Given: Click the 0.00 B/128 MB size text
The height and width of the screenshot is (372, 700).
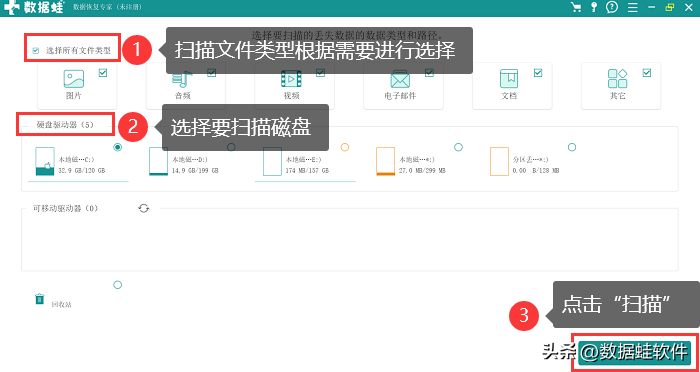Looking at the screenshot, I should pyautogui.click(x=536, y=171).
